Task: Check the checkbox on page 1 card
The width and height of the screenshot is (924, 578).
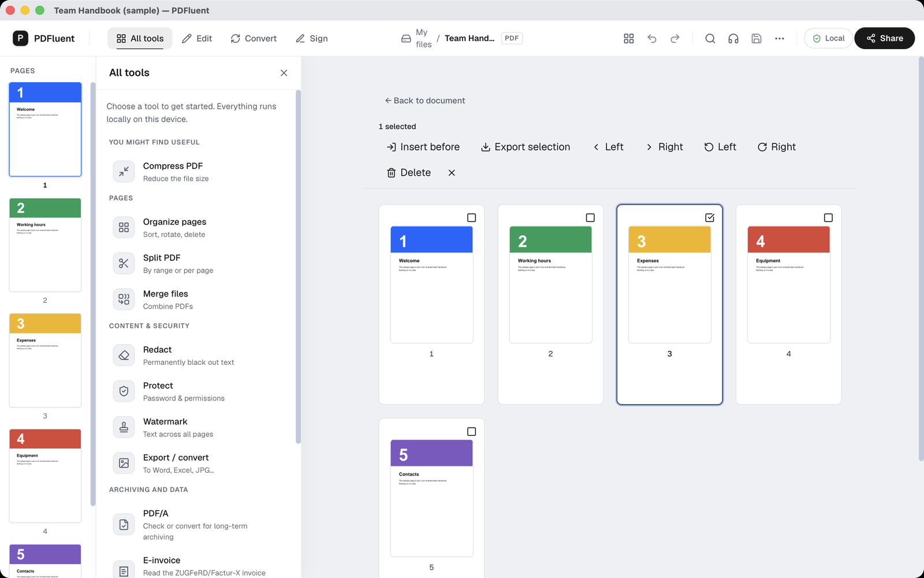Action: 471,218
